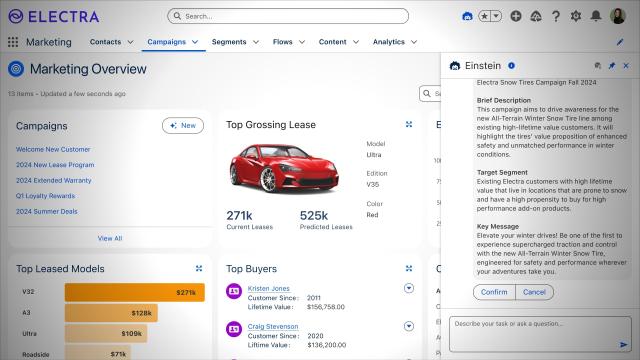640x360 pixels.
Task: Expand the Top Leased Models chart
Action: click(199, 269)
